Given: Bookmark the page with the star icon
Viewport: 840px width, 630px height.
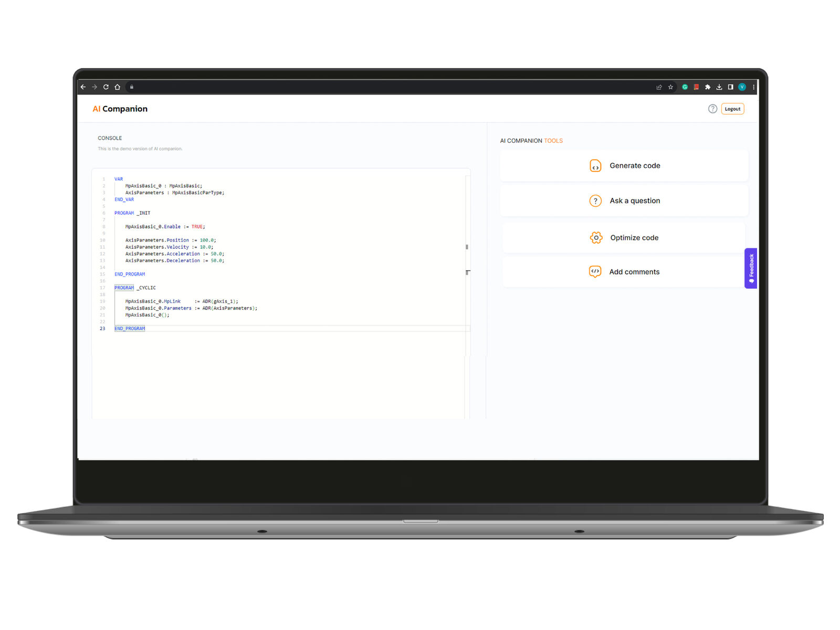Looking at the screenshot, I should [670, 87].
